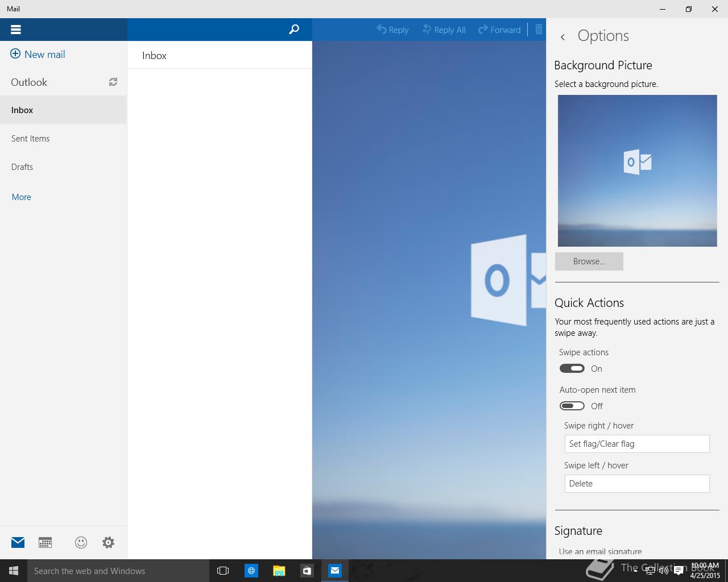Enable the Auto-open next item toggle

[572, 406]
